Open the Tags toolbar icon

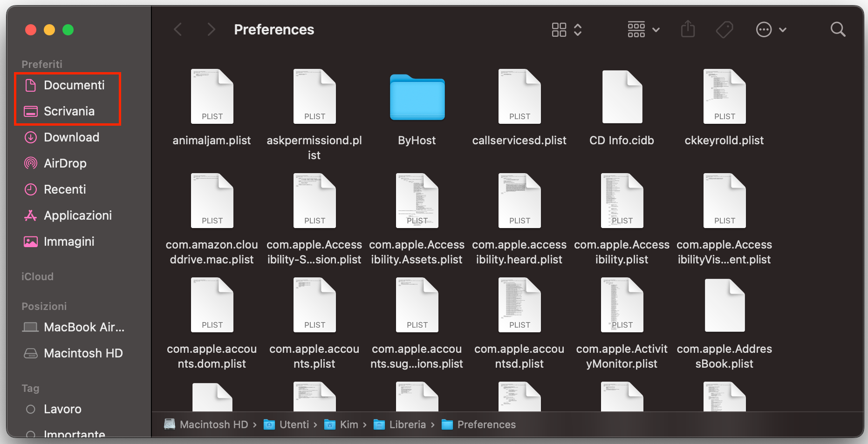[x=724, y=29]
